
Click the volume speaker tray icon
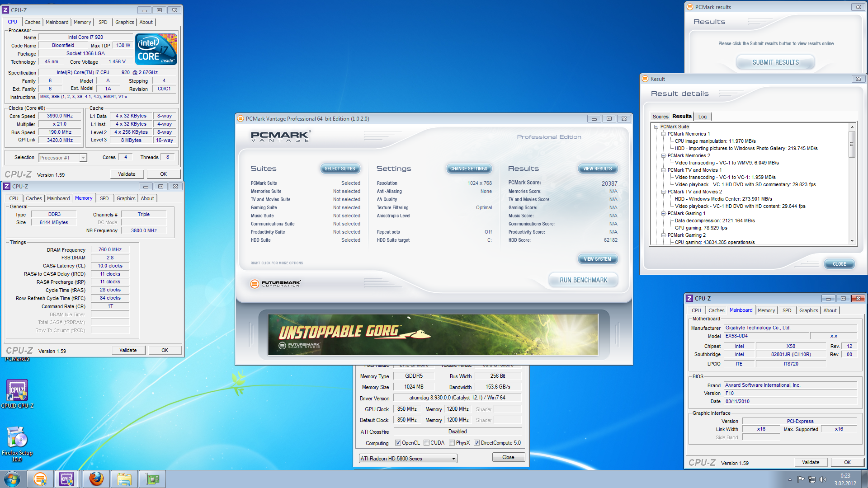coord(823,479)
